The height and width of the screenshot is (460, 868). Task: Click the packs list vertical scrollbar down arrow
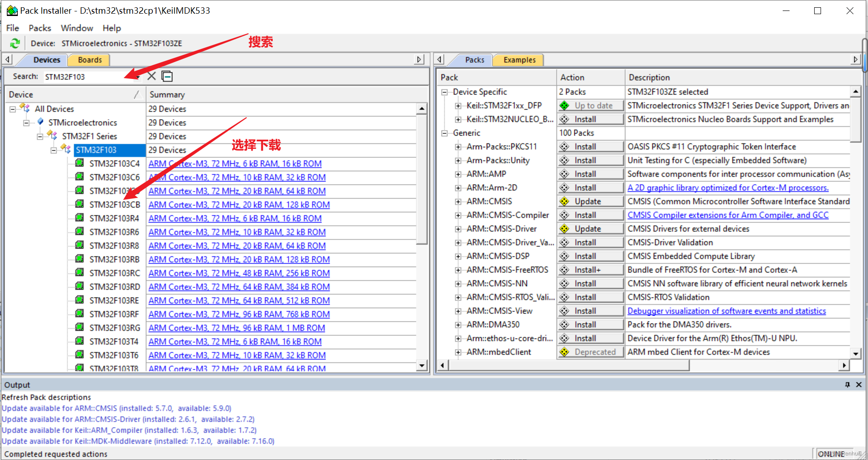tap(856, 353)
